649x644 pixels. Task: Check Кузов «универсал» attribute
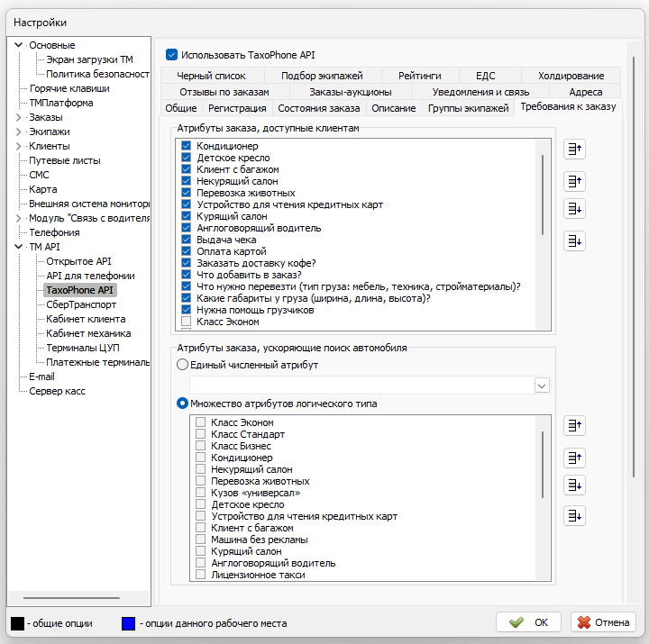(201, 492)
